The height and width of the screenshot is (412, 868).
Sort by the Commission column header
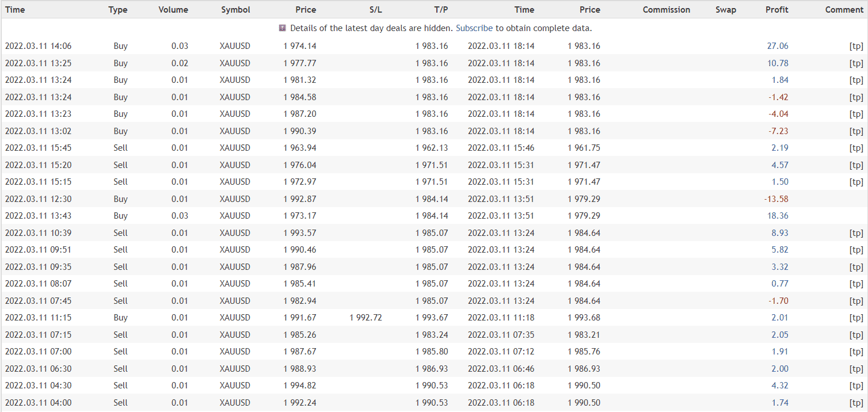pos(667,10)
